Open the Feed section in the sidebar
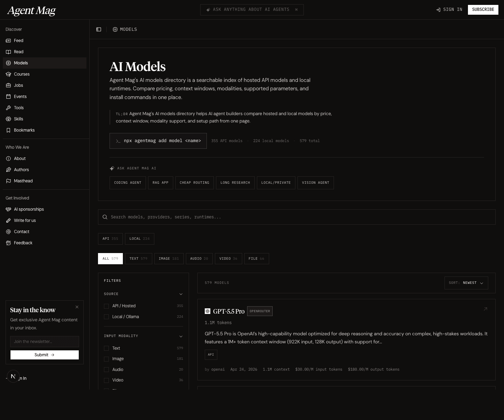Image resolution: width=504 pixels, height=420 pixels. click(x=8, y=41)
